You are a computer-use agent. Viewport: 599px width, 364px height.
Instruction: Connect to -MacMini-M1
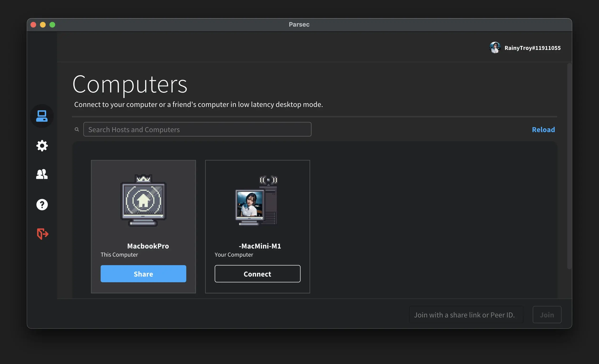257,274
